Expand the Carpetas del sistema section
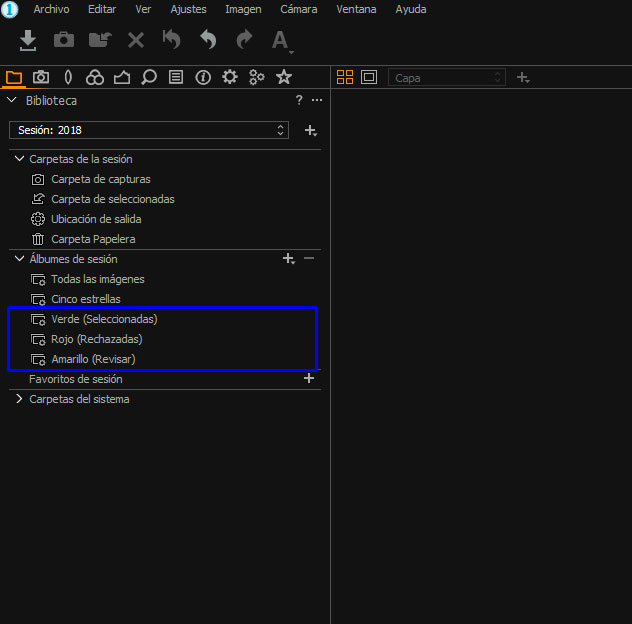The height and width of the screenshot is (624, 632). (x=19, y=399)
